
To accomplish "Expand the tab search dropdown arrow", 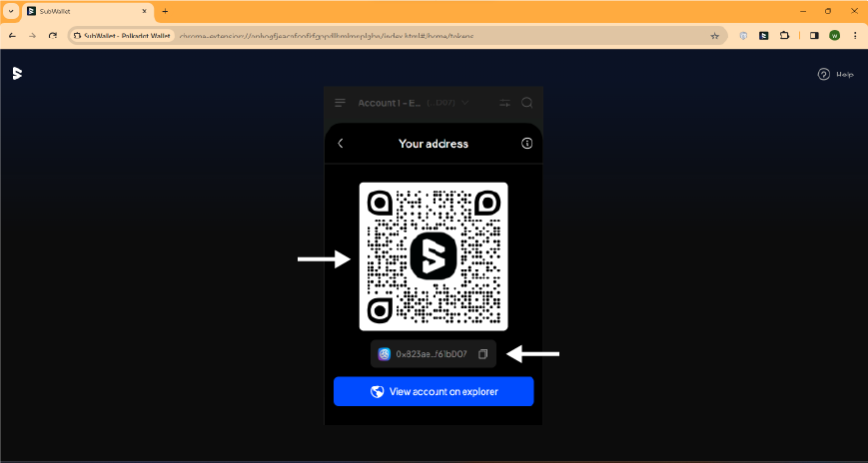I will tap(10, 11).
